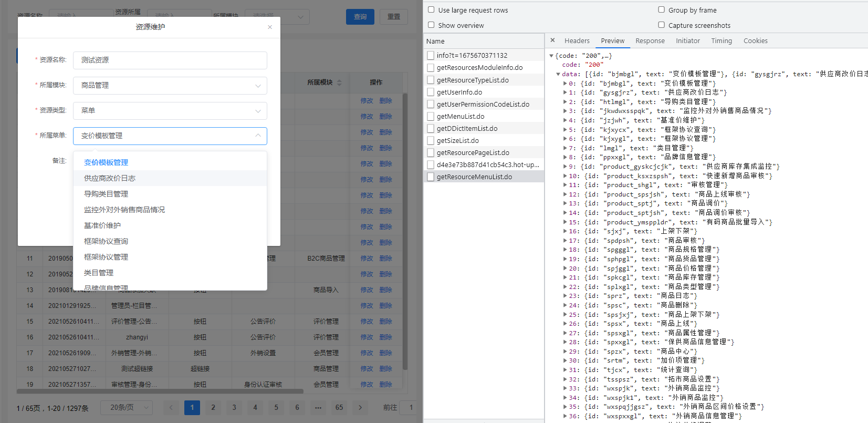The height and width of the screenshot is (423, 868).
Task: Select 框架协议管理 option
Action: tap(170, 257)
